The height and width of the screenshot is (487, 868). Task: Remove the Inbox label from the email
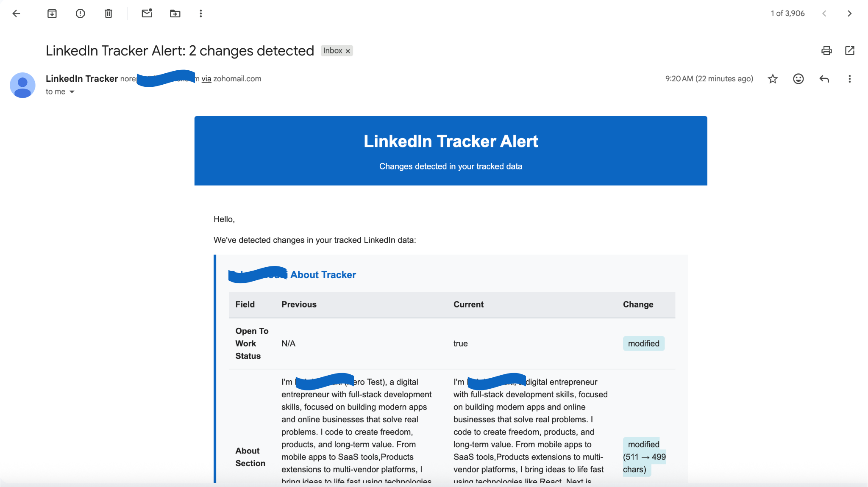coord(348,50)
